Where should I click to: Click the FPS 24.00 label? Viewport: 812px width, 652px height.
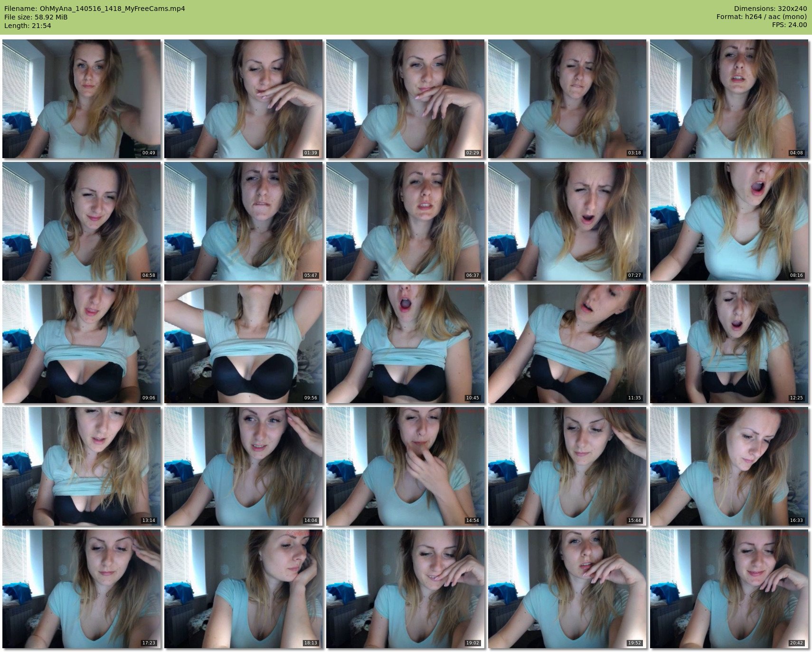click(789, 25)
